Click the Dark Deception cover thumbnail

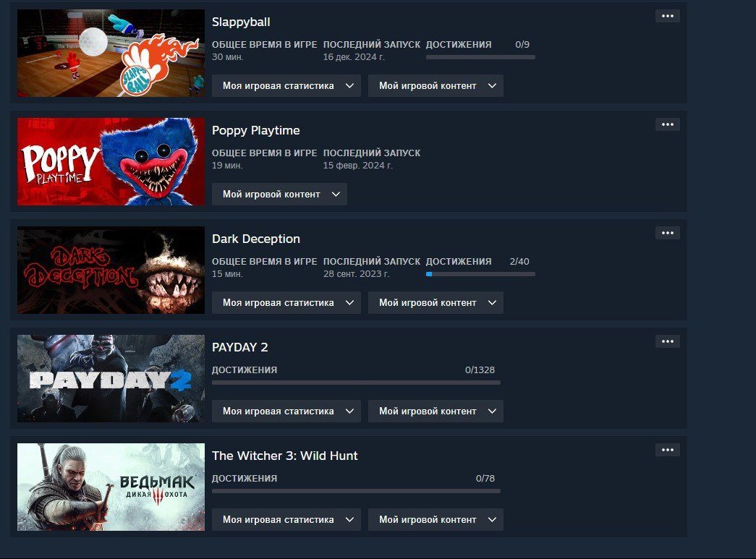coord(111,270)
